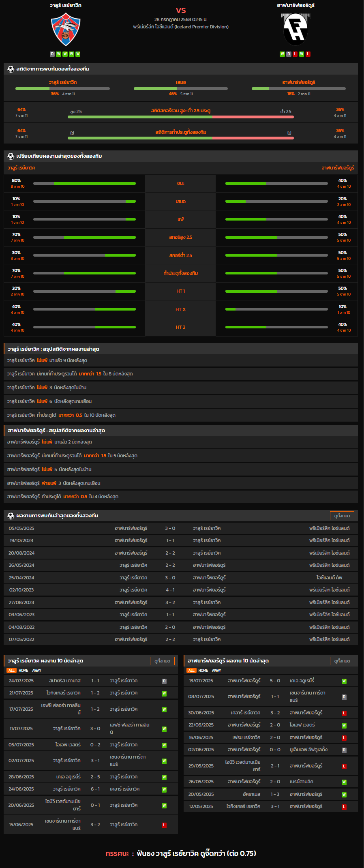
Task: Click W result badge in 26/05/2025 row
Action: 344,782
